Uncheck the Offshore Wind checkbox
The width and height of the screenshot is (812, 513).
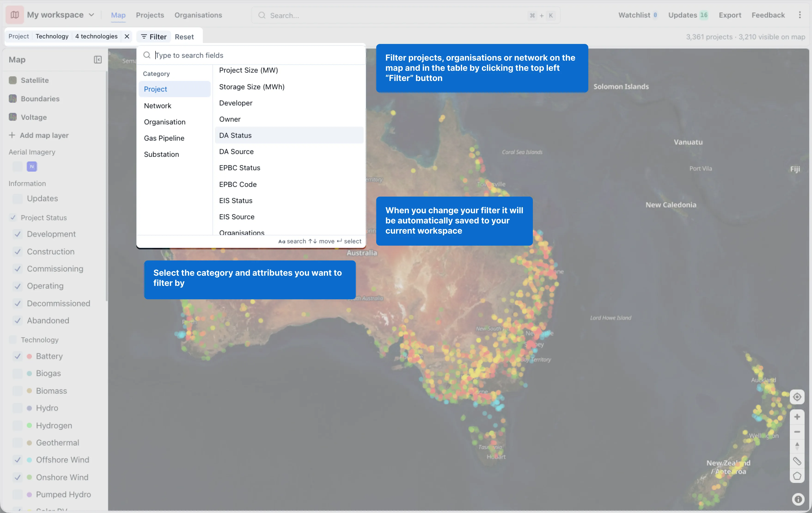coord(18,460)
